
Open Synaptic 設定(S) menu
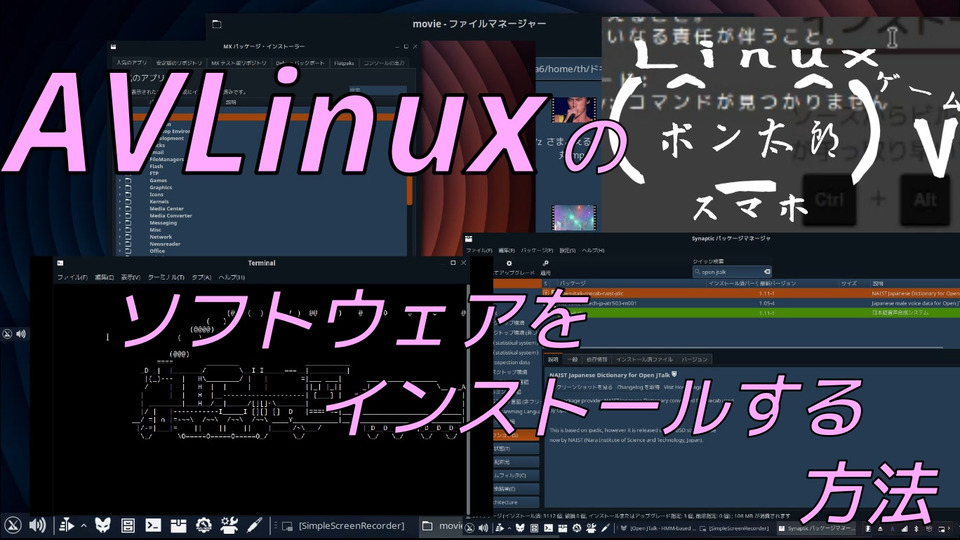568,250
